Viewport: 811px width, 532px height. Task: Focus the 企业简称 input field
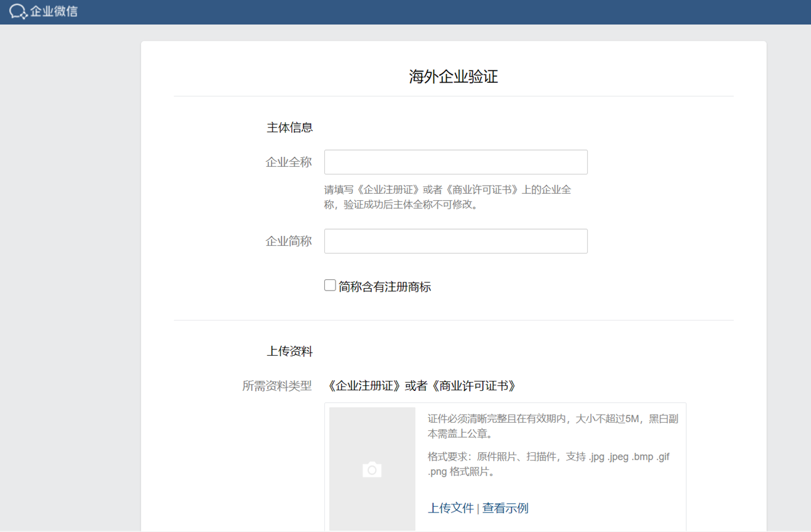tap(455, 241)
